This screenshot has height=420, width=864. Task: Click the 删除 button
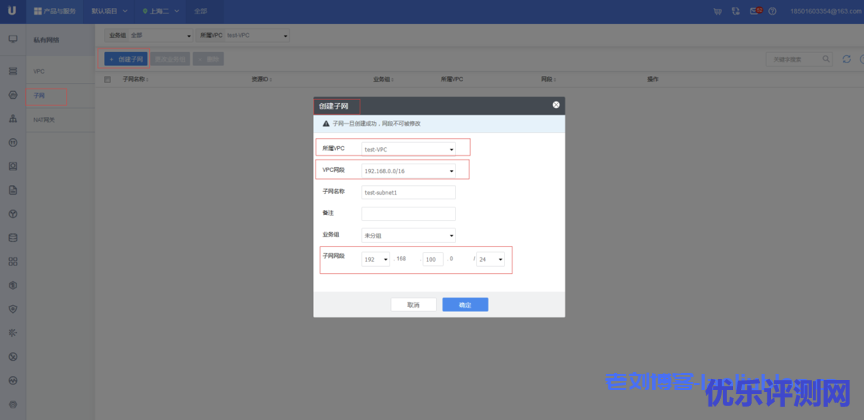[x=208, y=59]
